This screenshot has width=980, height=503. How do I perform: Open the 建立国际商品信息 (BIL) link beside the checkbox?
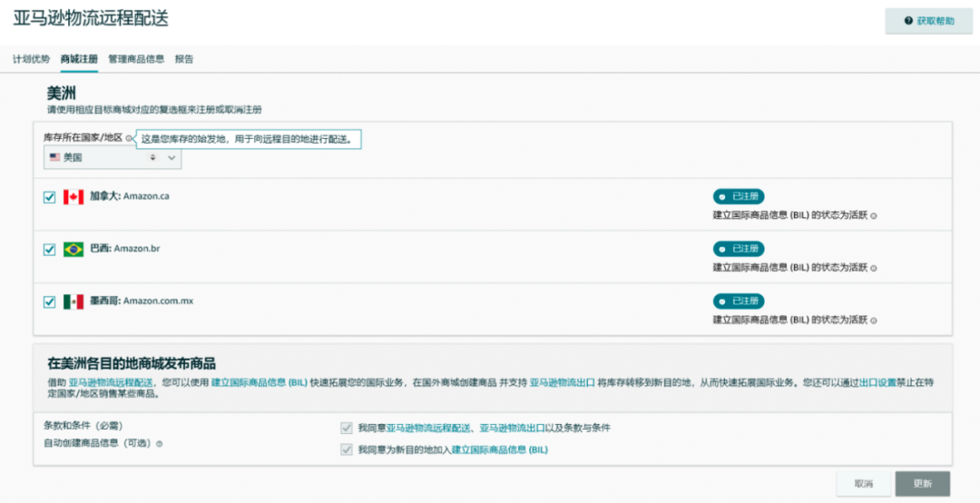click(x=500, y=449)
